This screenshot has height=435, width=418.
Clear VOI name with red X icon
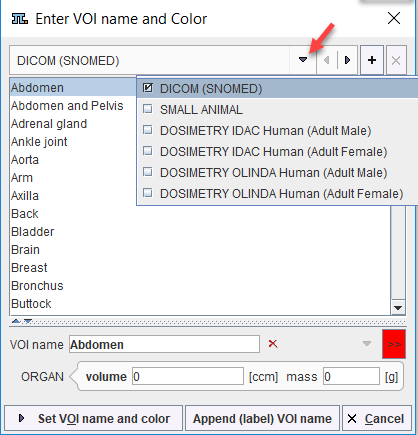[273, 344]
